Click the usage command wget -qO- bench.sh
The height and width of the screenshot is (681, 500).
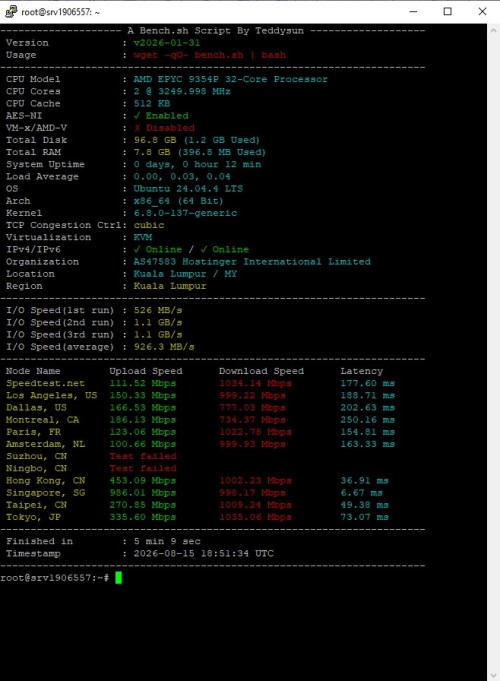(x=188, y=55)
